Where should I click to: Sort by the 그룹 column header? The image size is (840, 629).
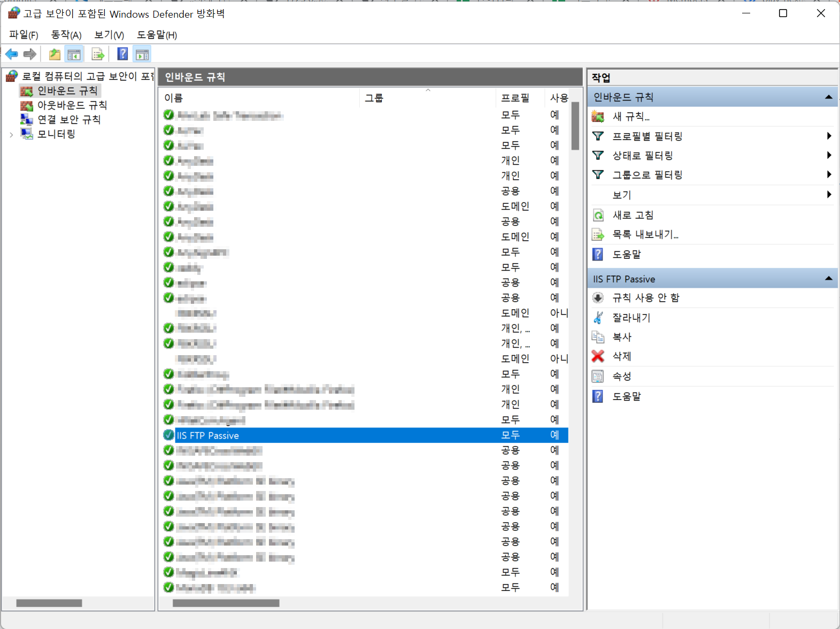pyautogui.click(x=428, y=98)
